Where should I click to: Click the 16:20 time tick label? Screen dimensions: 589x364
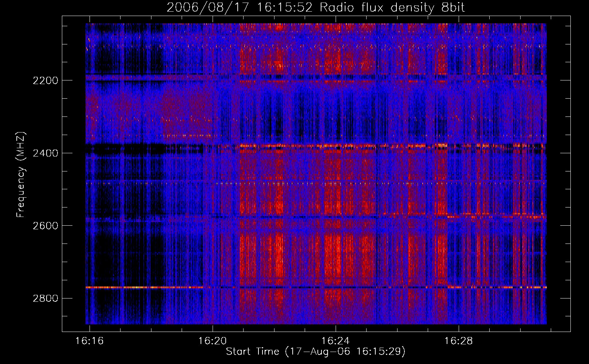click(212, 341)
